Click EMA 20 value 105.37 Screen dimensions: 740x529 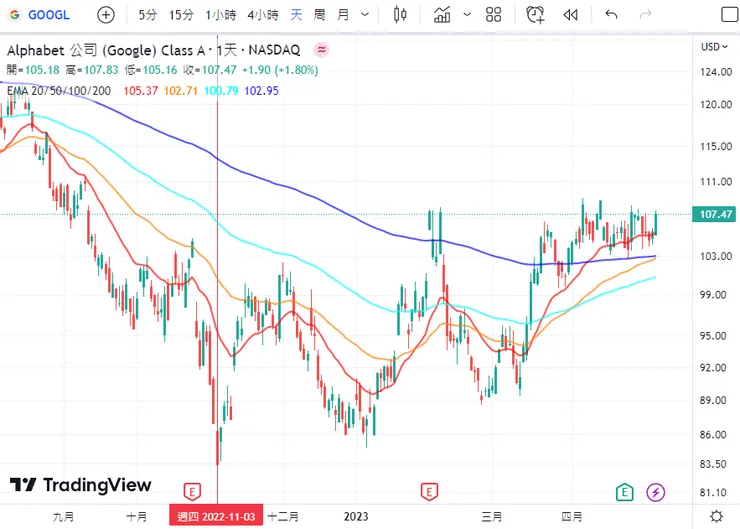point(141,91)
